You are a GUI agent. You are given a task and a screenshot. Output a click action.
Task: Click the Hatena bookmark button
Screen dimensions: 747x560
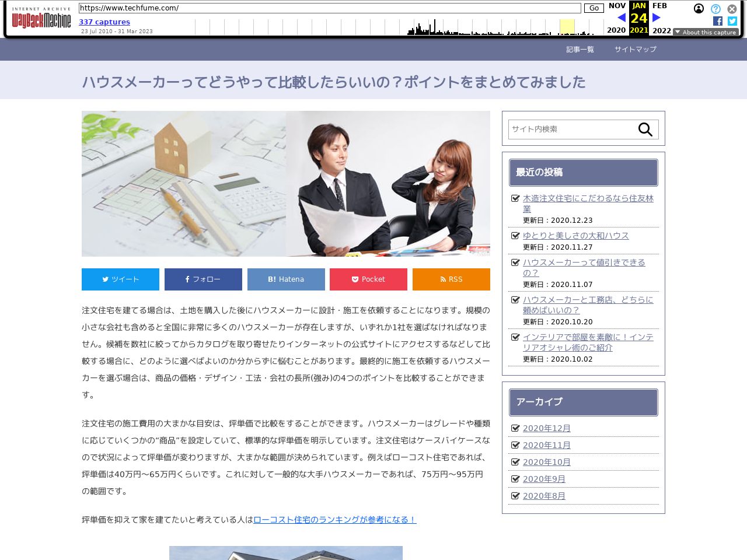click(x=286, y=279)
